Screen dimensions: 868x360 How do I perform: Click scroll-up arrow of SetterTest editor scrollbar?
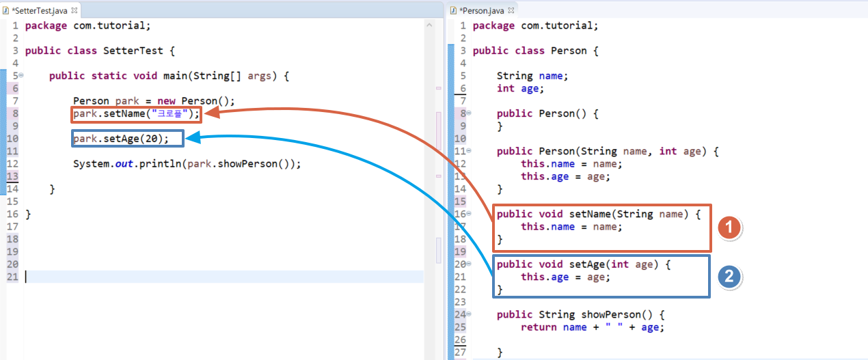[429, 25]
